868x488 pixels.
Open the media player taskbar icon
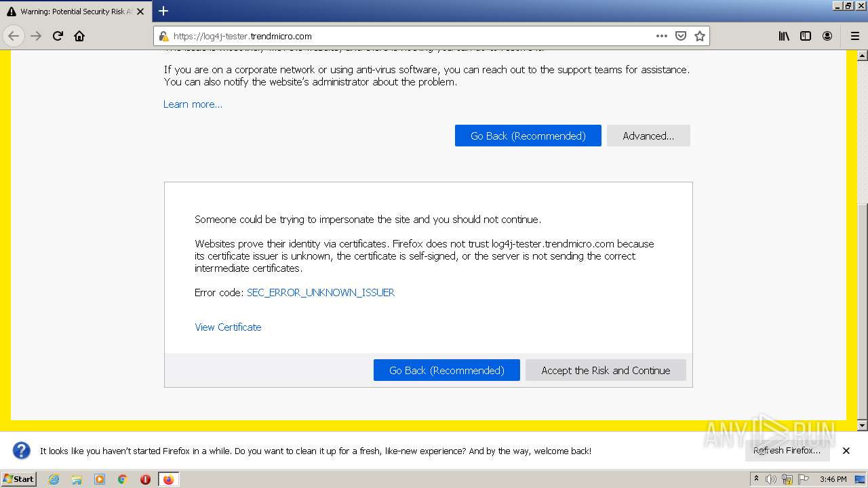(100, 479)
